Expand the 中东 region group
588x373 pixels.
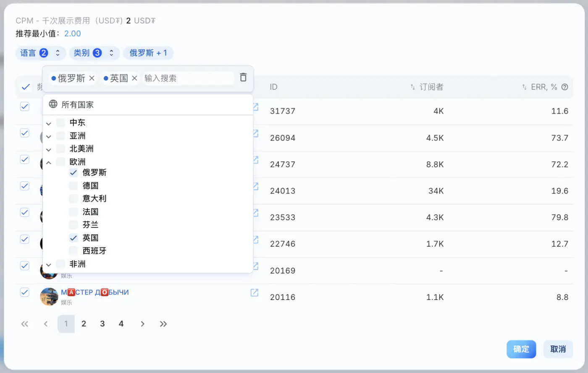49,123
